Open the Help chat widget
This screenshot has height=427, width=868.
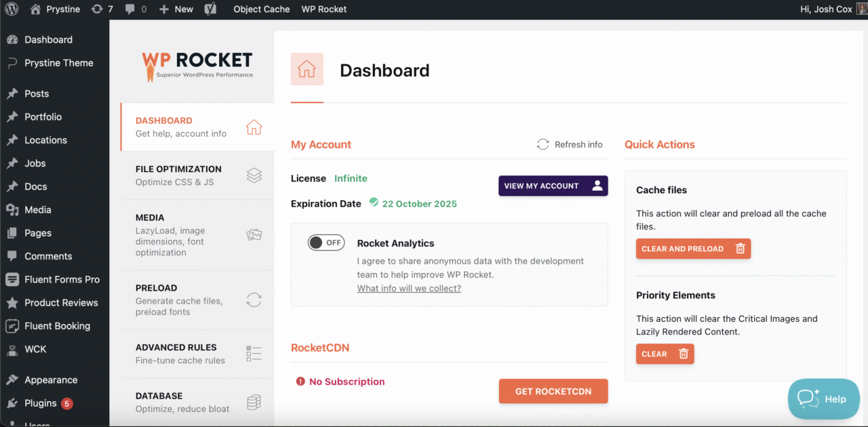[823, 399]
